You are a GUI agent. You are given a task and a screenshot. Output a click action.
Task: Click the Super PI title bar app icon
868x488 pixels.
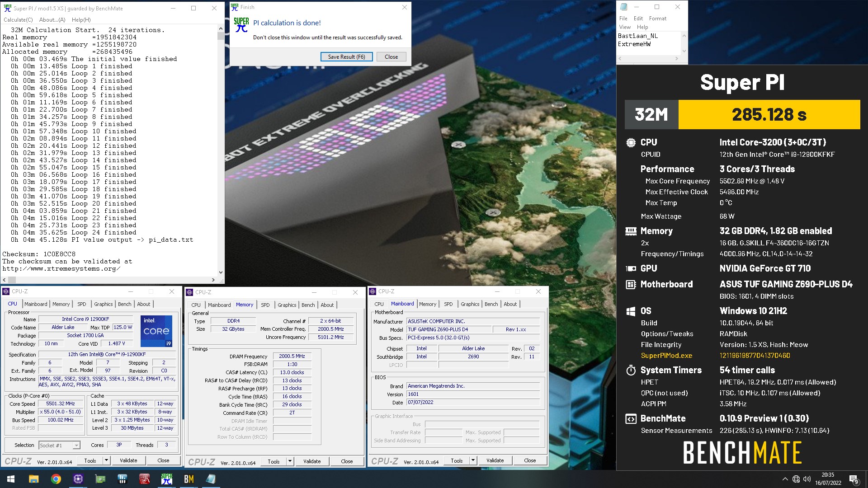click(7, 8)
